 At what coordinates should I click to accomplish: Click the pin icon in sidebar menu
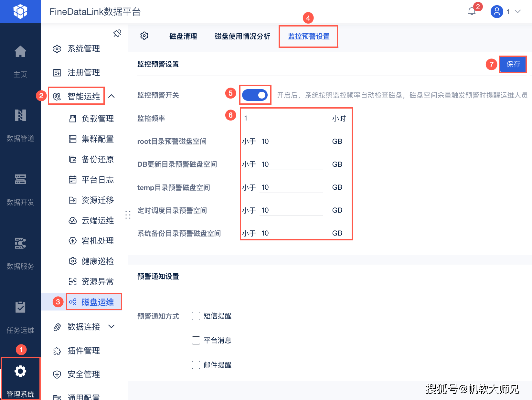[117, 33]
